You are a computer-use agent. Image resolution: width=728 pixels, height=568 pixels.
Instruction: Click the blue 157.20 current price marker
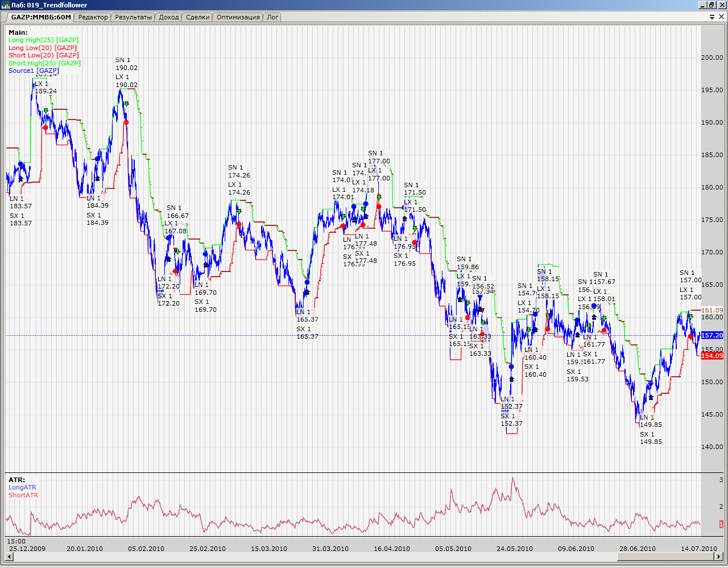[x=712, y=335]
